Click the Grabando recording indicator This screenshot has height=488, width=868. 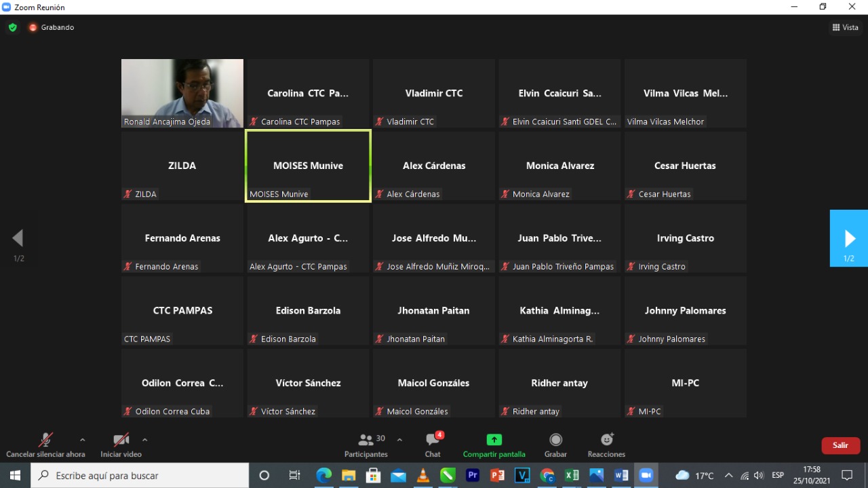click(x=52, y=28)
